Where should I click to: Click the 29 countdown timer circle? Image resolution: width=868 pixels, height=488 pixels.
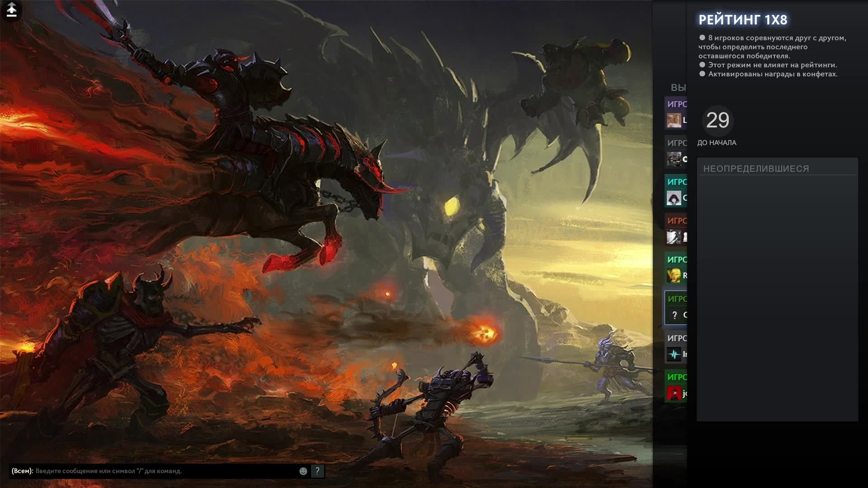click(717, 121)
